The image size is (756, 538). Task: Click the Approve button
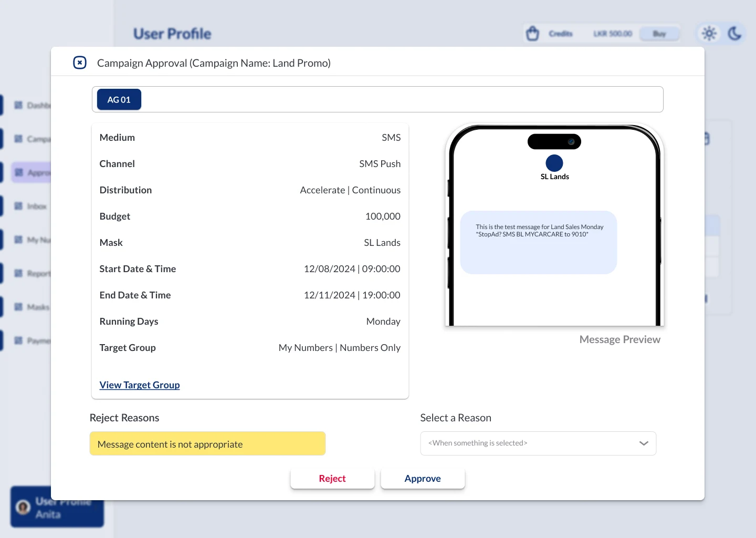pyautogui.click(x=423, y=479)
